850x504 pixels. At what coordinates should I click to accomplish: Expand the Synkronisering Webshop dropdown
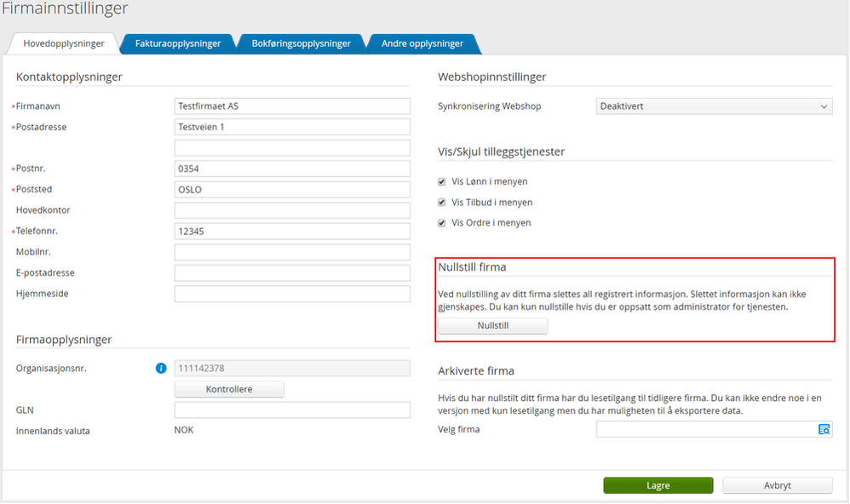click(714, 106)
